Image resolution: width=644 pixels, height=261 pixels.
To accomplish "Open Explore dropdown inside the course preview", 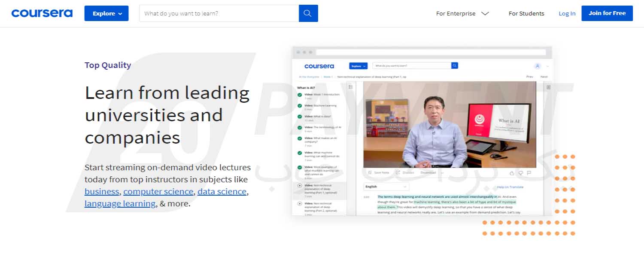I will tap(358, 66).
